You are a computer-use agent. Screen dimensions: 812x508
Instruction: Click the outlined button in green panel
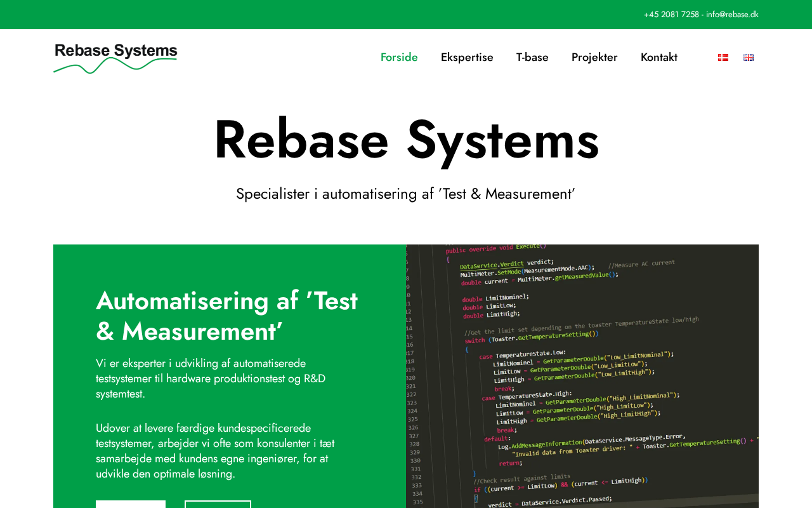(218, 504)
